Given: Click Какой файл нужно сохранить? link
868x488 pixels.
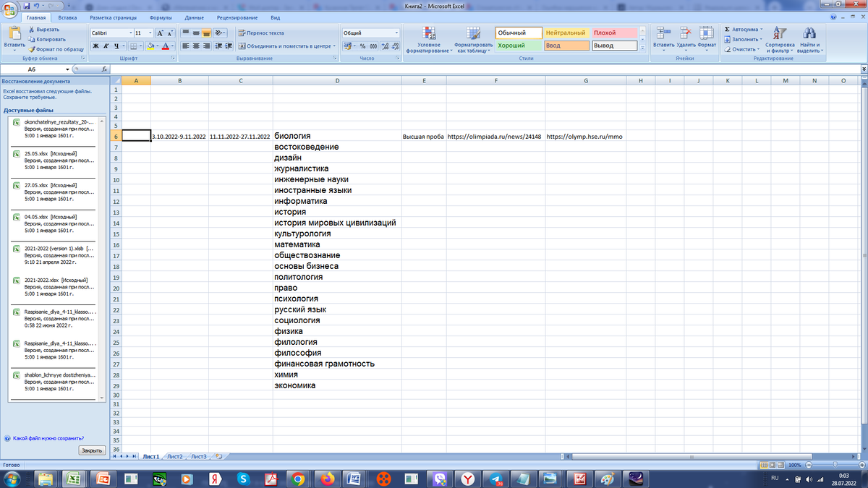Looking at the screenshot, I should click(x=48, y=438).
